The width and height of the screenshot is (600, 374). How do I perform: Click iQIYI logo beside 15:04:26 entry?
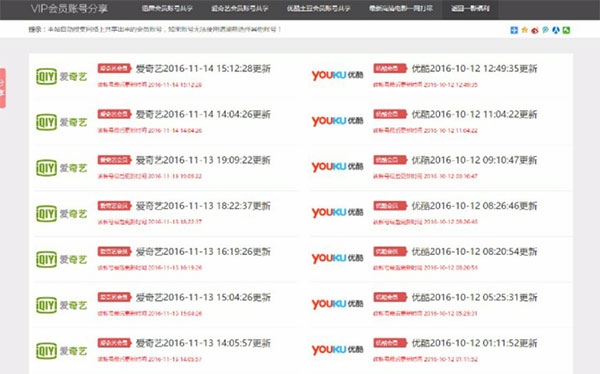tap(62, 305)
